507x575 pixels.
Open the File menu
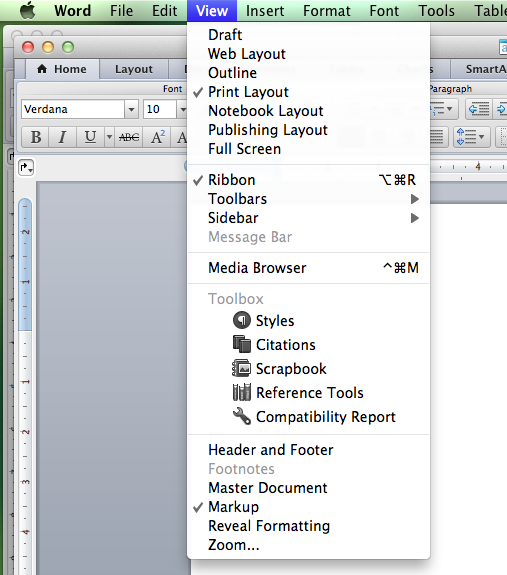(x=121, y=11)
